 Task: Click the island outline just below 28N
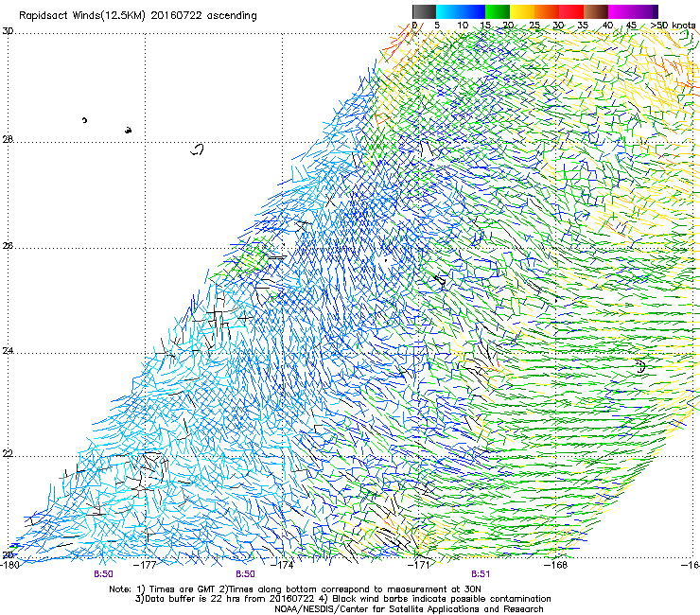(x=197, y=149)
